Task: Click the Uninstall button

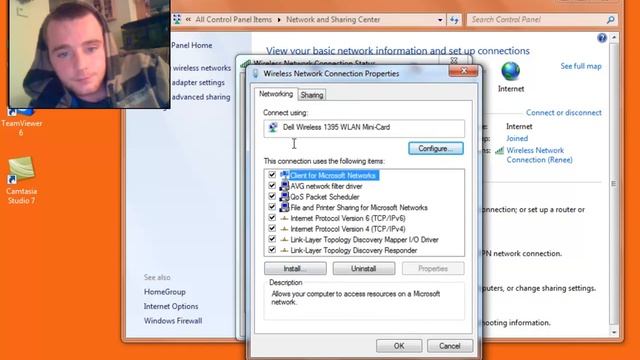Action: (x=364, y=269)
